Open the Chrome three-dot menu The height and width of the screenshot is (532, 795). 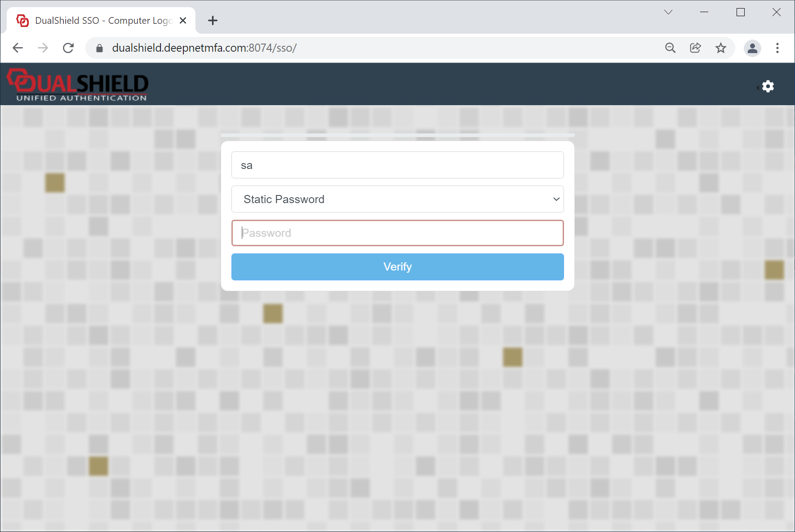point(777,48)
